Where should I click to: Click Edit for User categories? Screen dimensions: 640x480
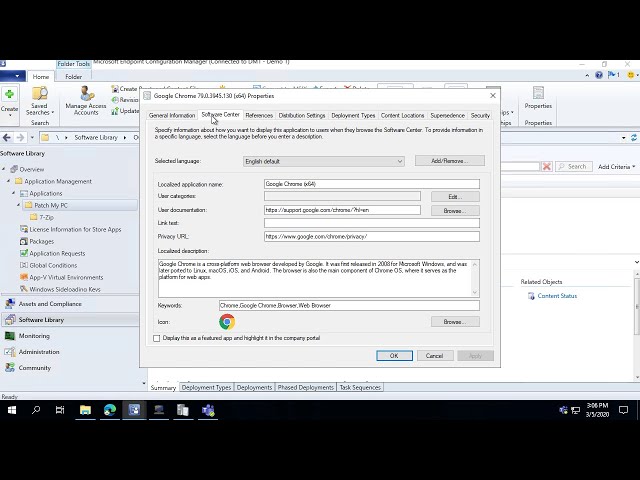(455, 197)
